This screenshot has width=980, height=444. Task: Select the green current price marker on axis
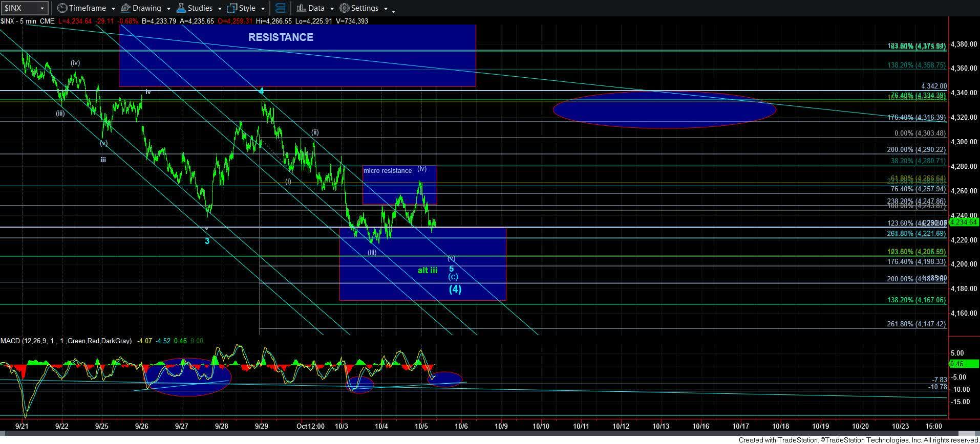pos(964,222)
